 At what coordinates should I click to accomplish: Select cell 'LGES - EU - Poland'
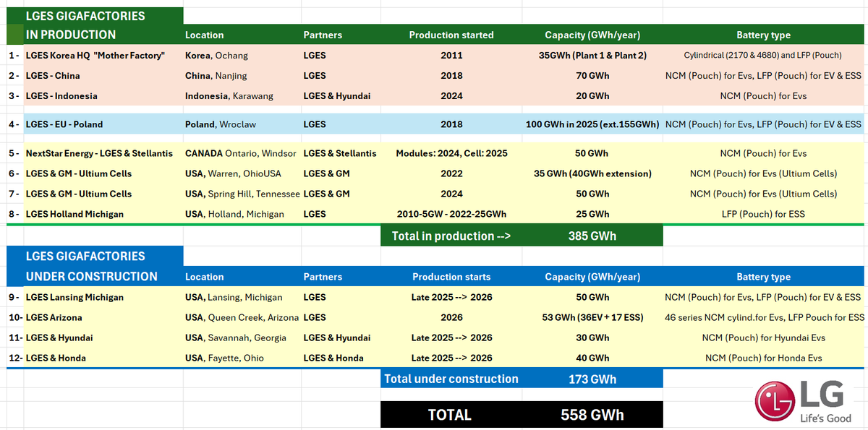tap(103, 124)
